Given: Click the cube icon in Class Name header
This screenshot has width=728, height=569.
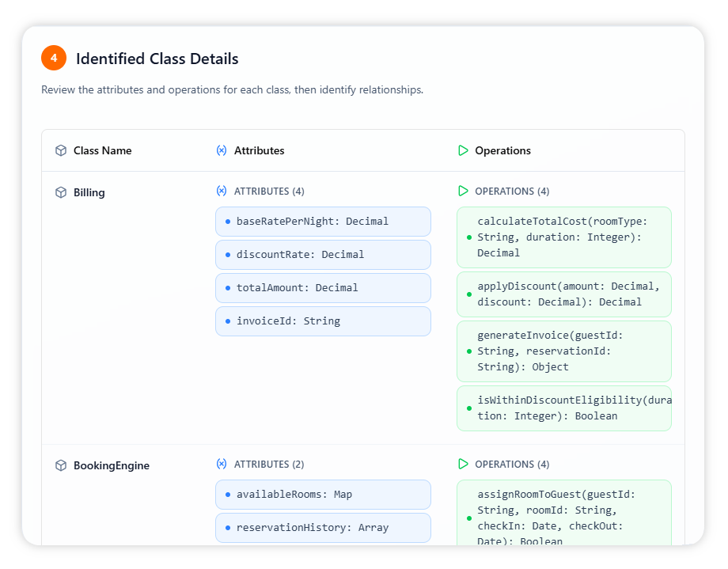Looking at the screenshot, I should (61, 150).
